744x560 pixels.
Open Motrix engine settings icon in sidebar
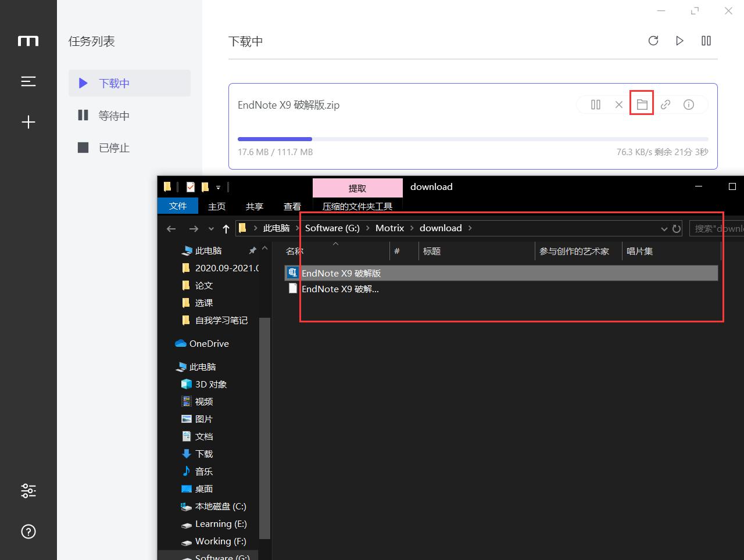28,491
